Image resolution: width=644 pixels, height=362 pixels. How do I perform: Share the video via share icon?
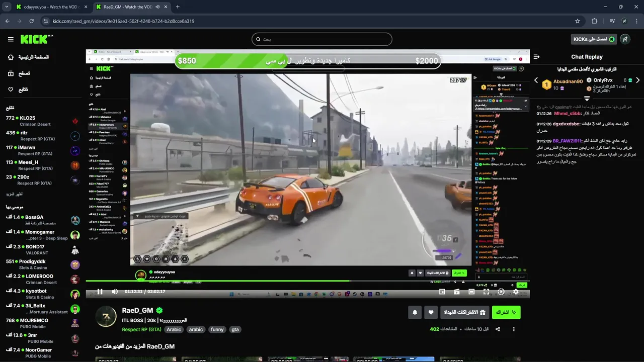point(498,329)
